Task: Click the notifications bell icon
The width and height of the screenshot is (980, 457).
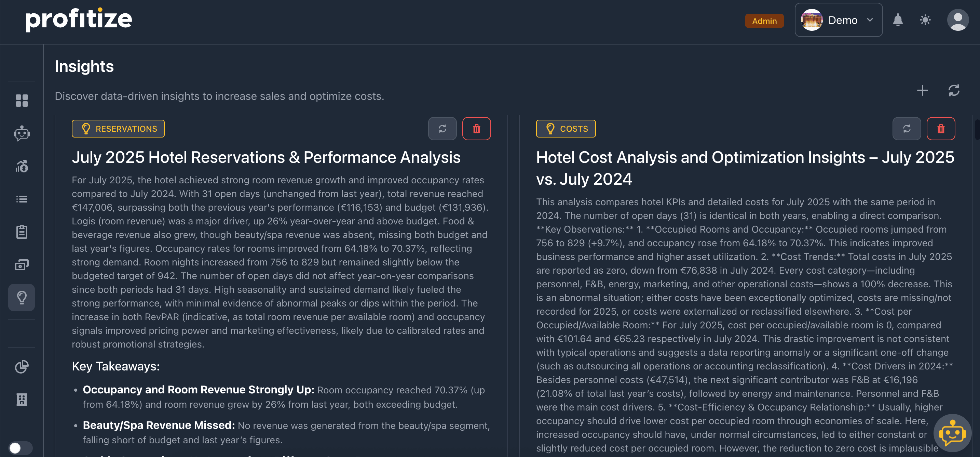Action: pos(898,20)
